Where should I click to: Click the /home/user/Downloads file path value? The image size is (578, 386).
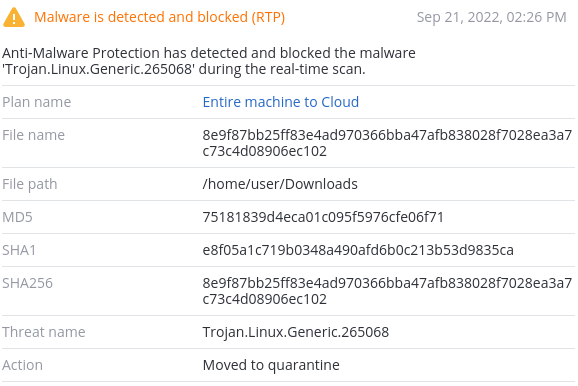coord(280,184)
